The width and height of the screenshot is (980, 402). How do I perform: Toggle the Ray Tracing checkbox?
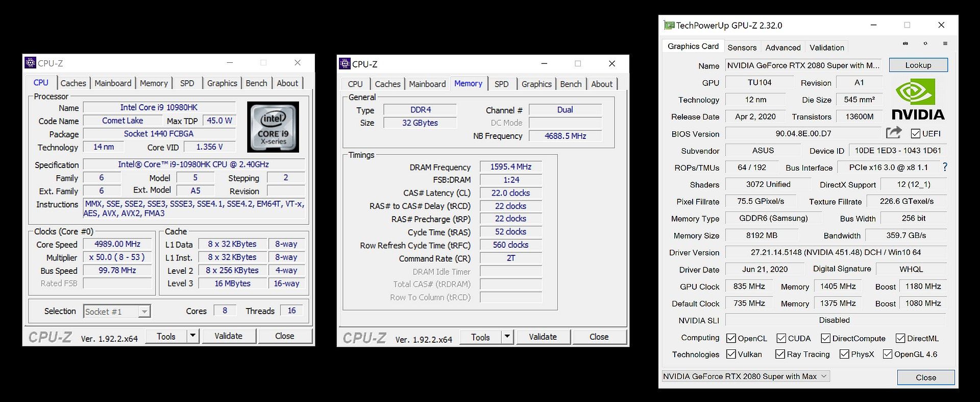tap(780, 354)
